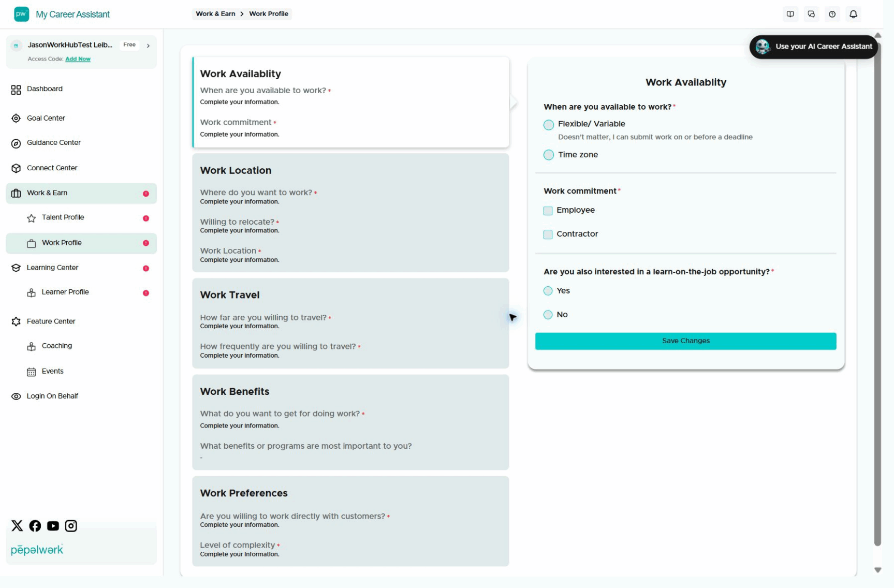Open the YouTube social icon

pyautogui.click(x=53, y=526)
